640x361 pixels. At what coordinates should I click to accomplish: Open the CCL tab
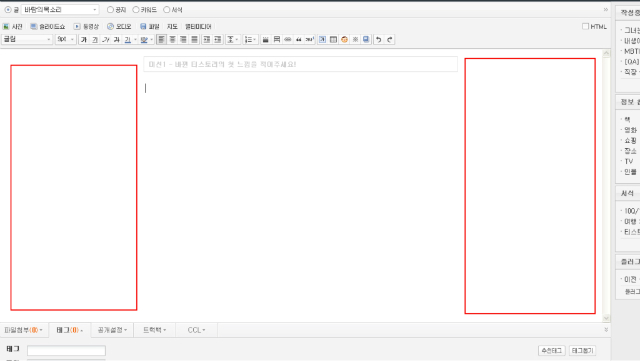(196, 330)
